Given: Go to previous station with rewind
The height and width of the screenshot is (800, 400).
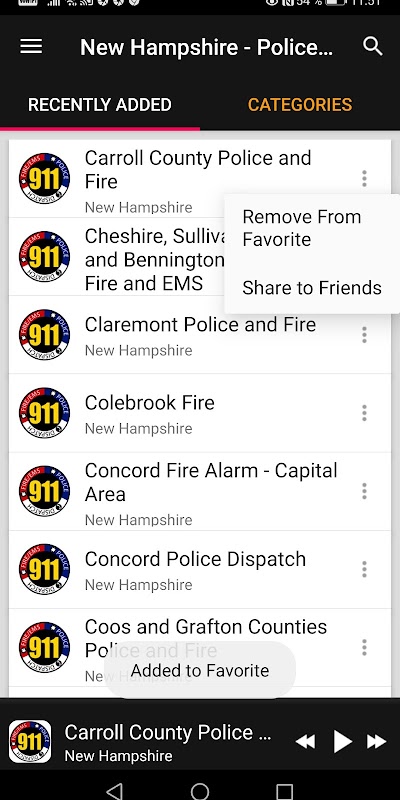Looking at the screenshot, I should tap(305, 741).
